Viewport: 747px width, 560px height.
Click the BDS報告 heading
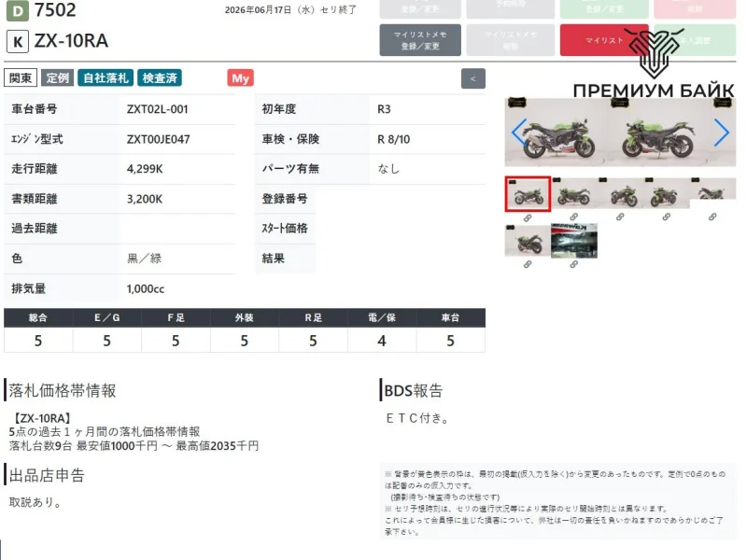[414, 390]
